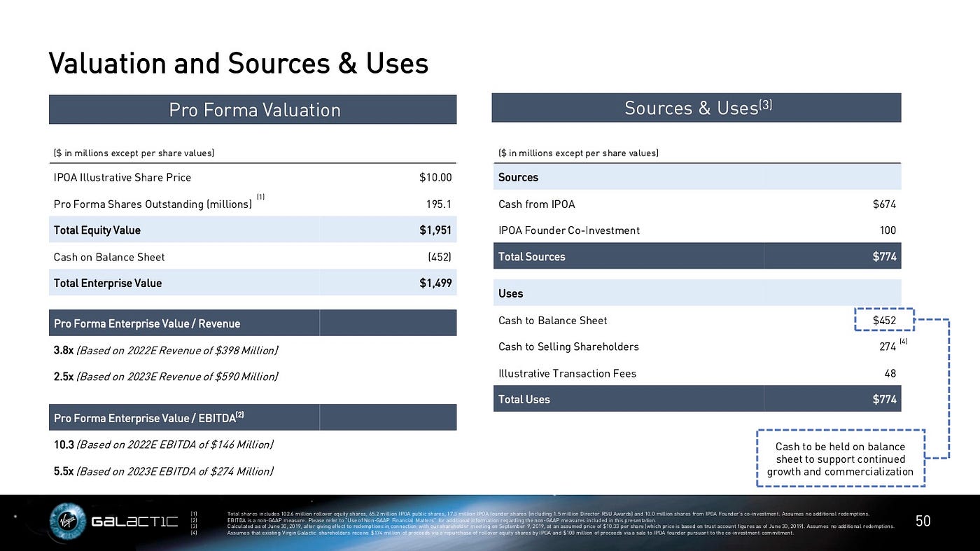Click the 'Cash from IPOA' row label
The image size is (980, 551).
click(537, 204)
